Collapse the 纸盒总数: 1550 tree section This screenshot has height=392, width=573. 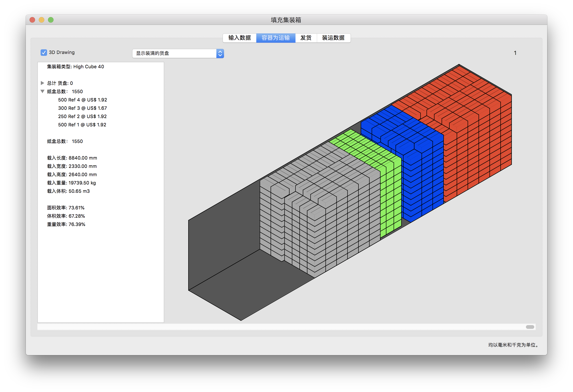pyautogui.click(x=42, y=91)
